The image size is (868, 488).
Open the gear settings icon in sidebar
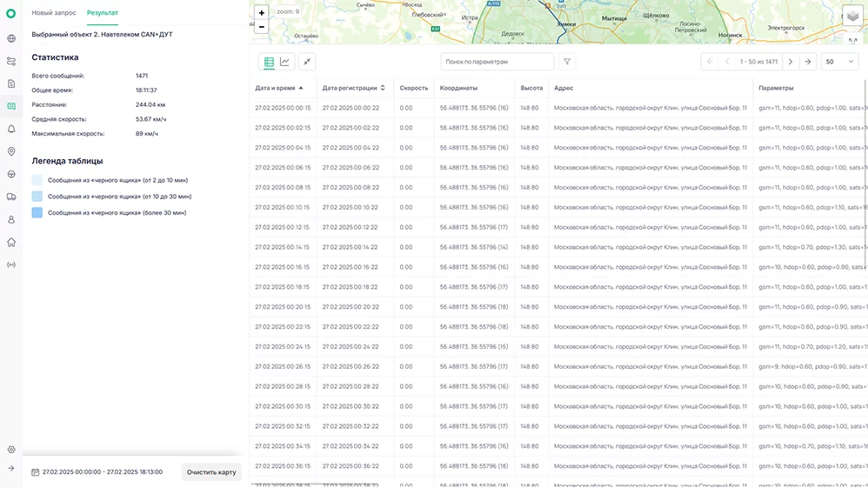11,450
